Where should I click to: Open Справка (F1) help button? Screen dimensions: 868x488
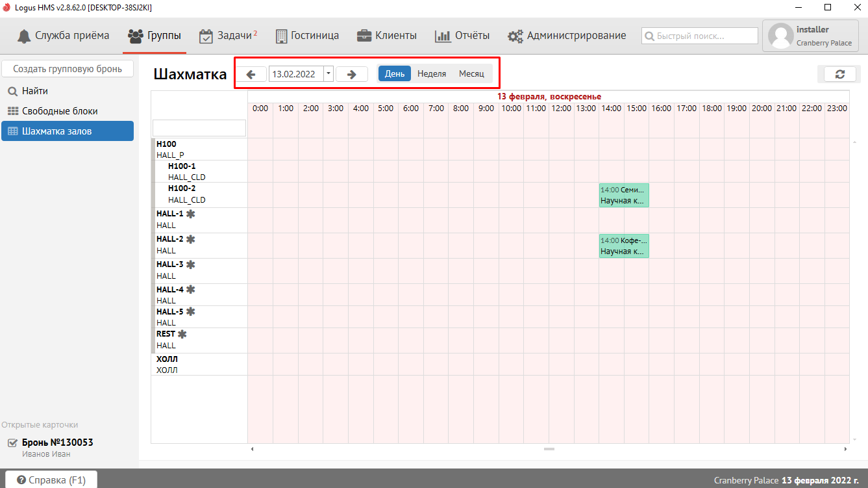pos(51,480)
